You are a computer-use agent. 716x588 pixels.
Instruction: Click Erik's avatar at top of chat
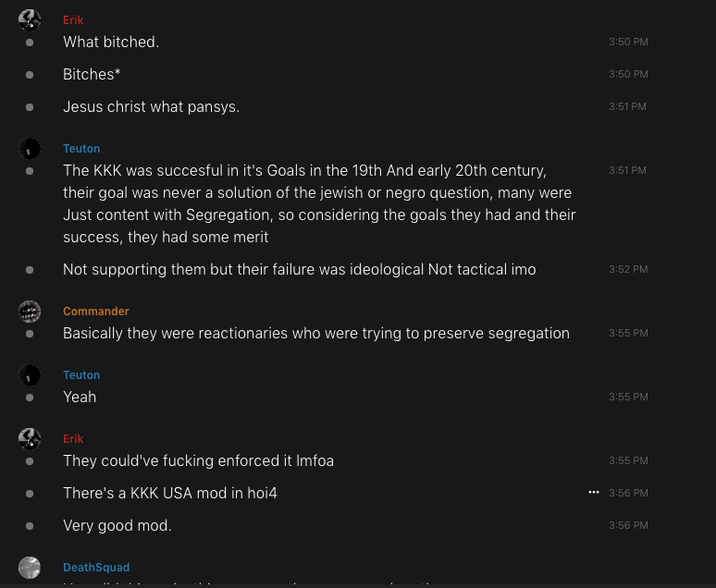coord(30,19)
